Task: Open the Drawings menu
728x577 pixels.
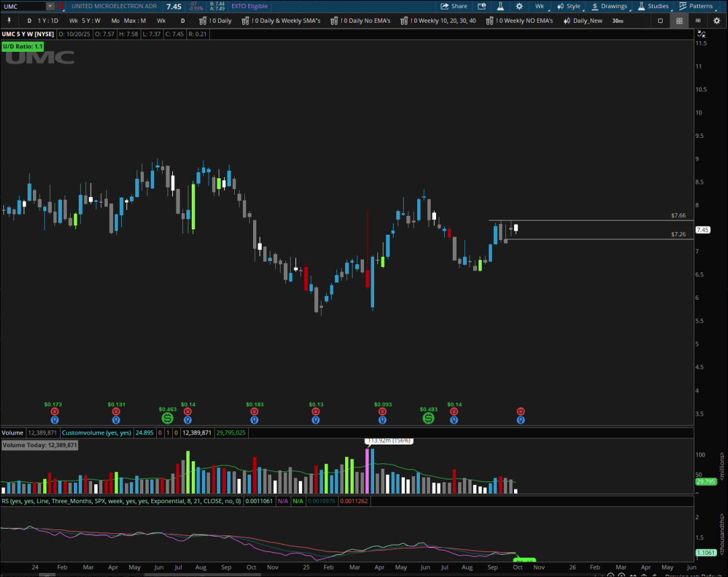Action: pos(610,7)
